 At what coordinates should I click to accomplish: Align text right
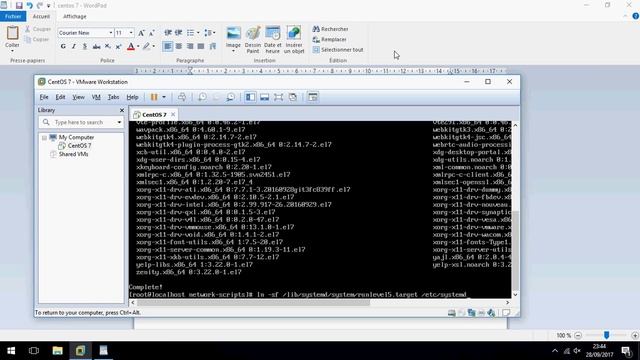pos(190,47)
